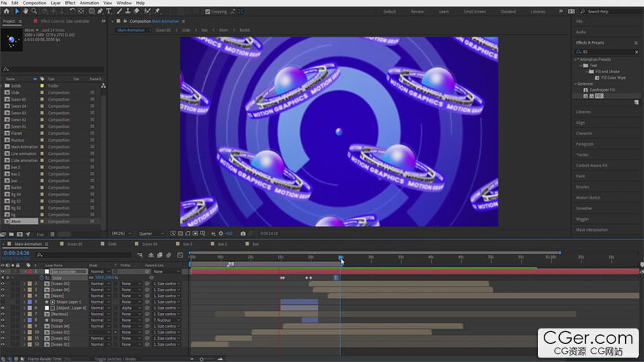
Task: Open the Layer menu
Action: pos(56,3)
